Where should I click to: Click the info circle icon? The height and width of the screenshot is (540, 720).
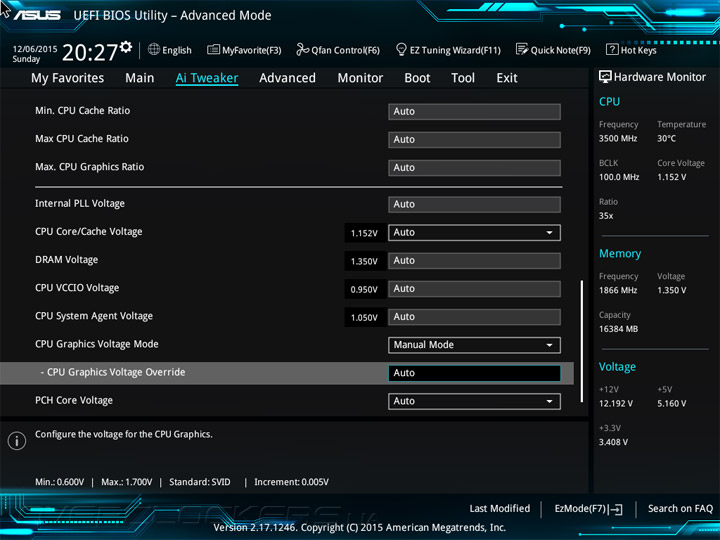point(17,441)
